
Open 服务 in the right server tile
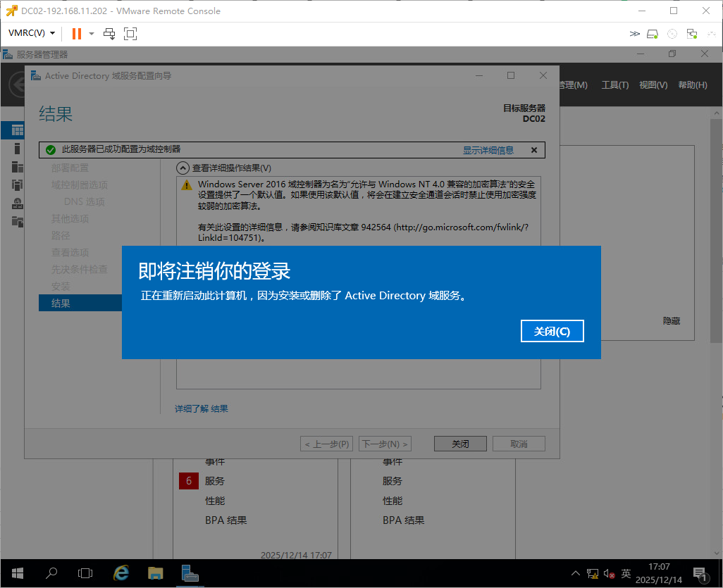click(x=393, y=481)
